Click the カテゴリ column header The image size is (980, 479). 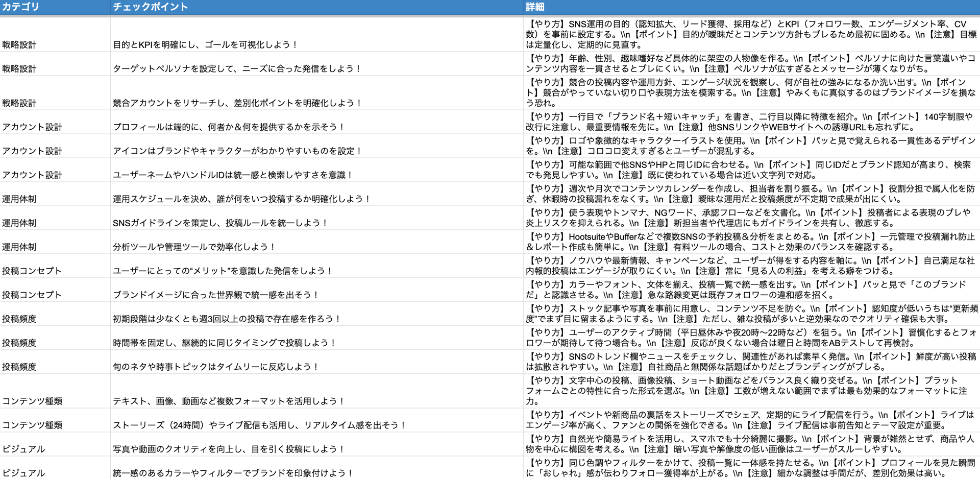(55, 7)
